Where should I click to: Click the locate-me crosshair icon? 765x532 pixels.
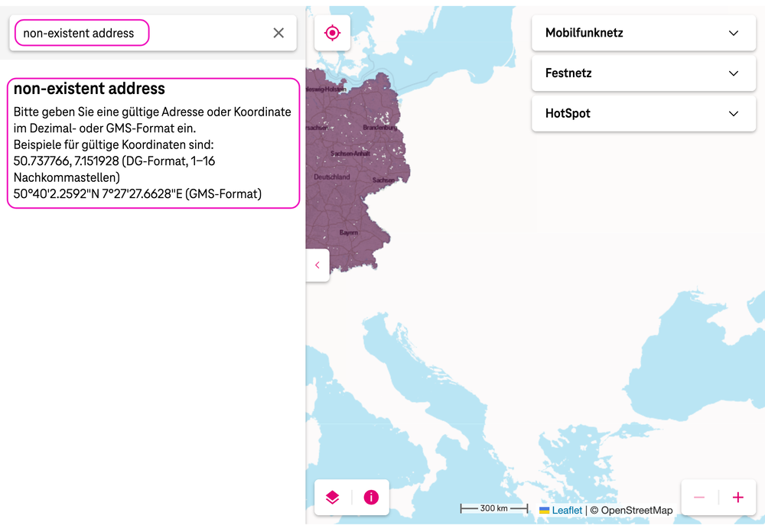pyautogui.click(x=332, y=33)
